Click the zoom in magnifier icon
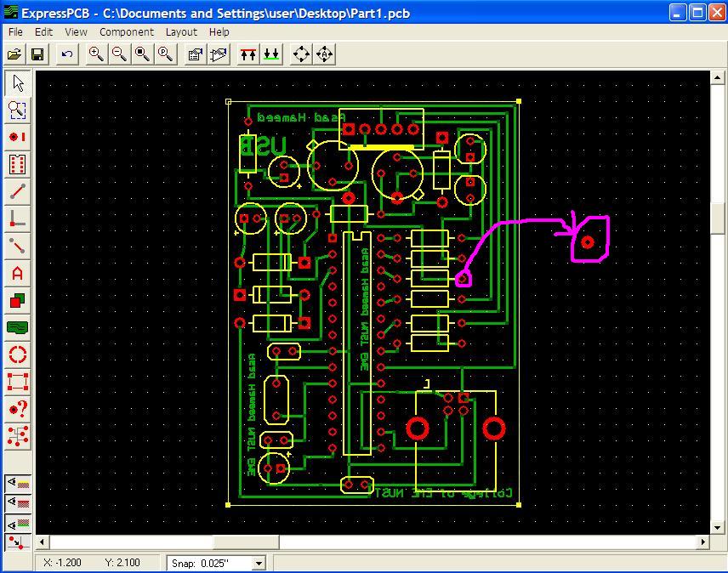Viewport: 728px width, 573px height. (96, 54)
